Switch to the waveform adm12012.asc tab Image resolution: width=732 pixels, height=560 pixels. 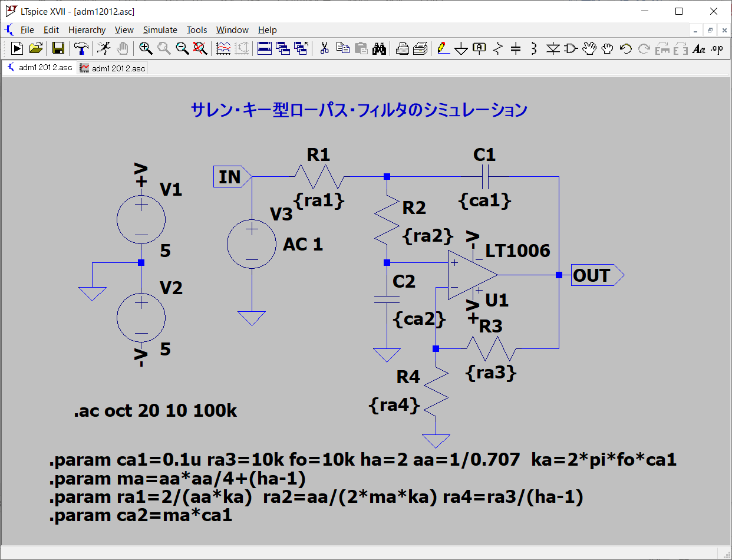pos(113,68)
